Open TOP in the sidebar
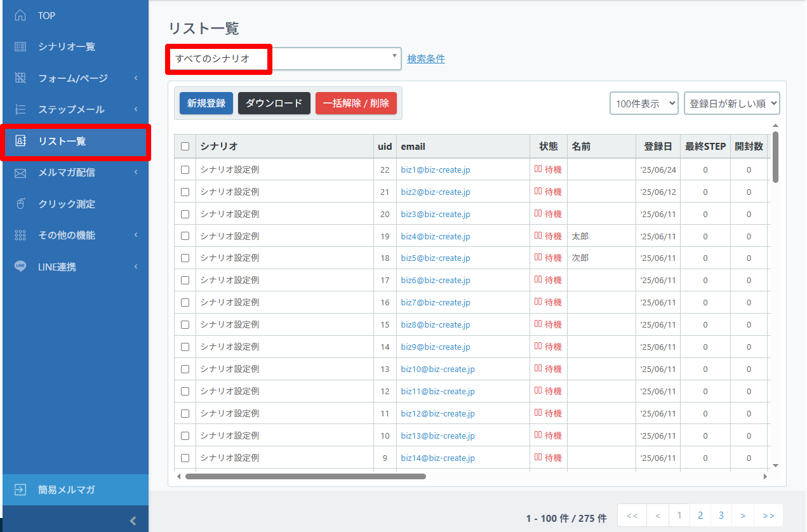 [76, 15]
